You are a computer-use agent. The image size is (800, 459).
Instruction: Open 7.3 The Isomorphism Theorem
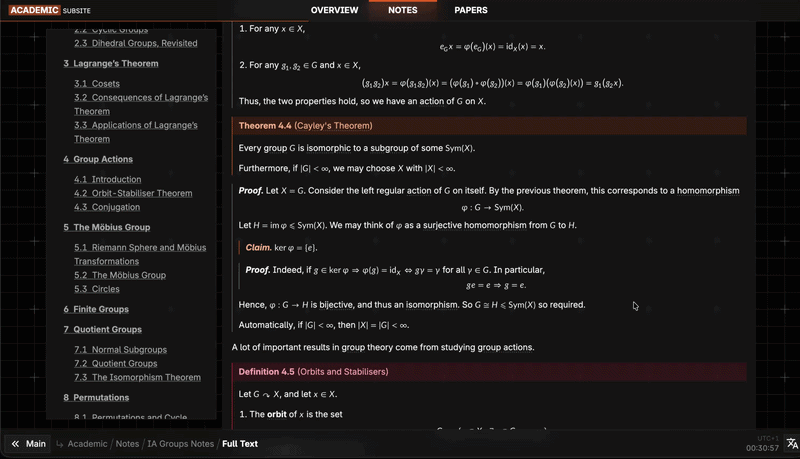pyautogui.click(x=137, y=377)
